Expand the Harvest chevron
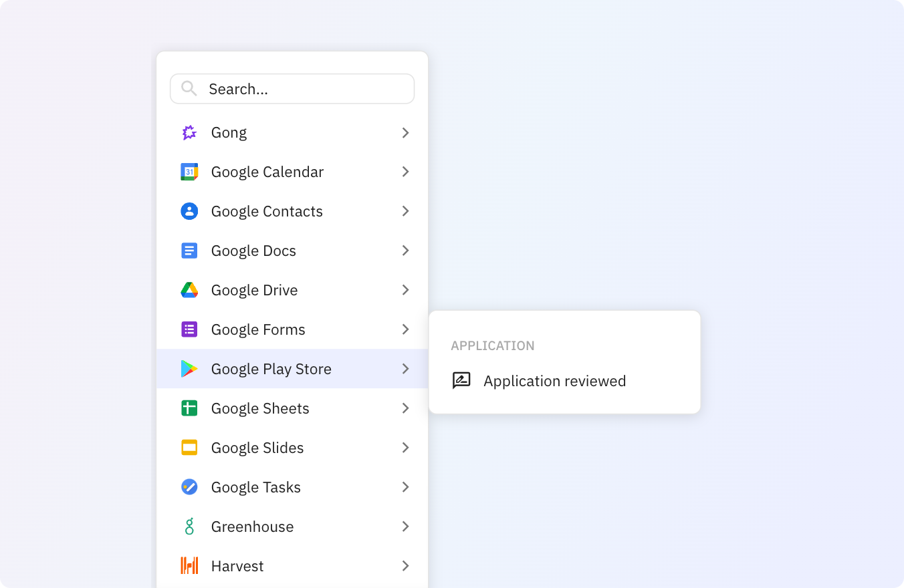904x588 pixels. pos(405,566)
